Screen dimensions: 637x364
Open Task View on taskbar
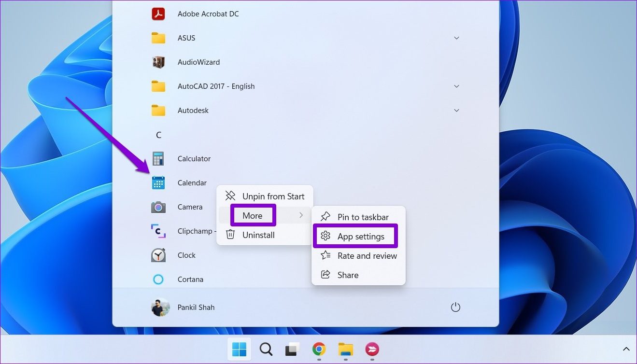292,349
